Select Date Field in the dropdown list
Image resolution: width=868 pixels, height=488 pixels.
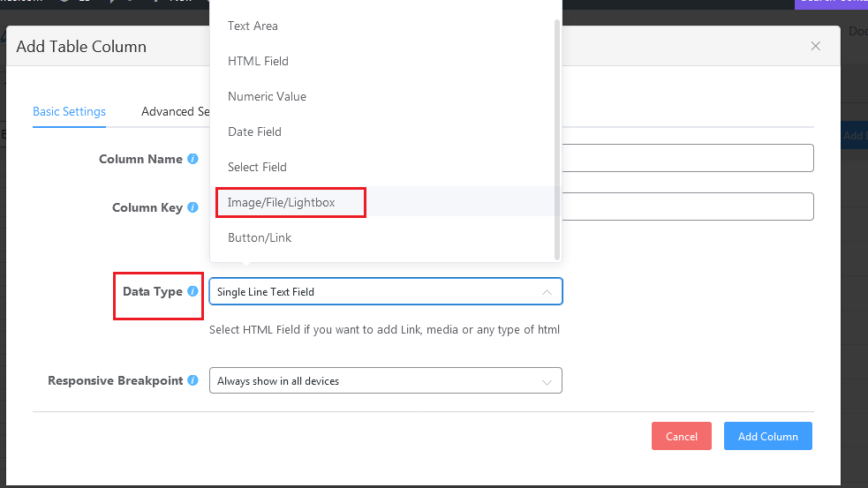[x=254, y=131]
